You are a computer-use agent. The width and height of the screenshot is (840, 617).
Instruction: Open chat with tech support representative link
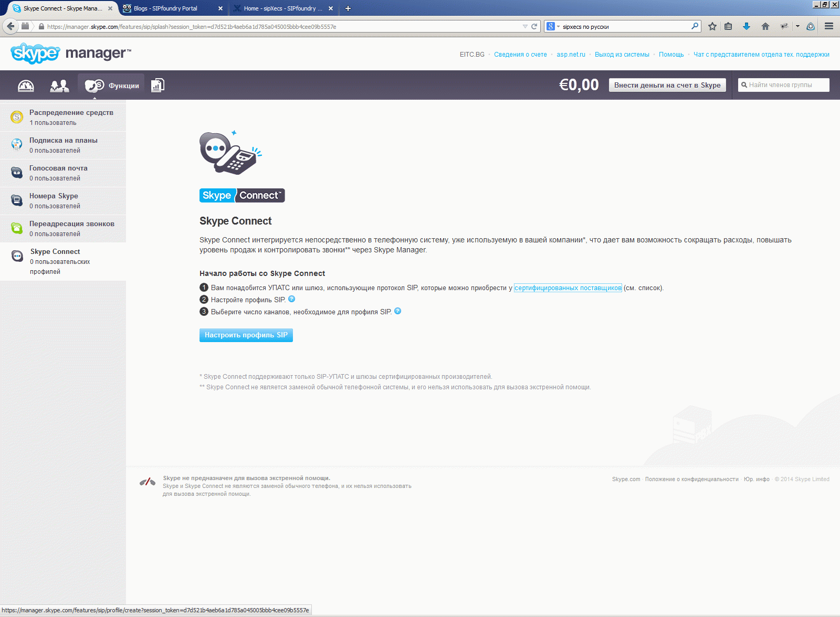(x=761, y=55)
